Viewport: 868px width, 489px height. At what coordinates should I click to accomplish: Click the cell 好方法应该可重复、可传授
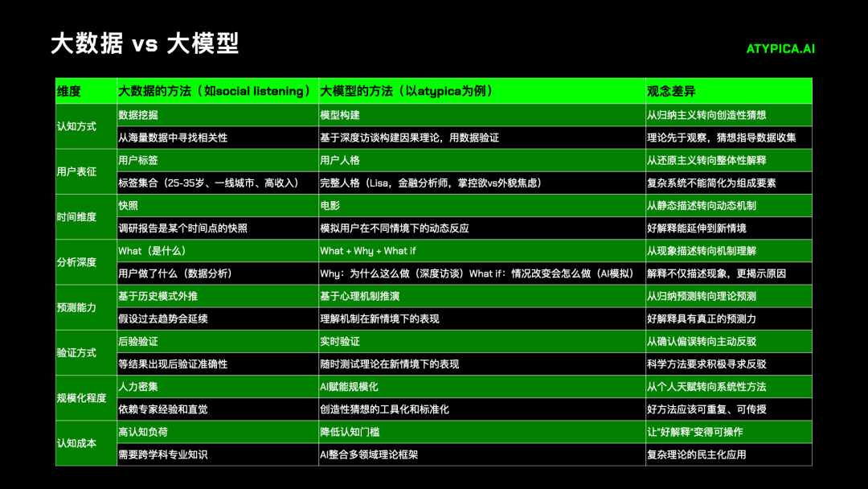[x=728, y=409]
